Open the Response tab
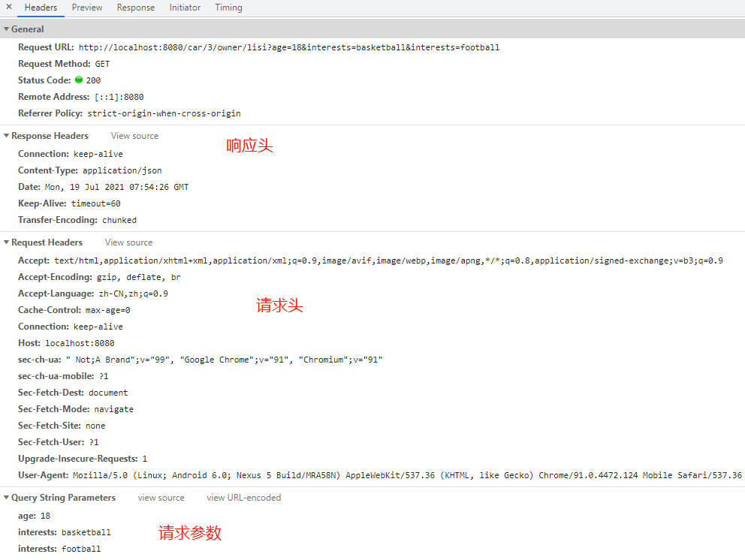Image resolution: width=745 pixels, height=560 pixels. (136, 8)
